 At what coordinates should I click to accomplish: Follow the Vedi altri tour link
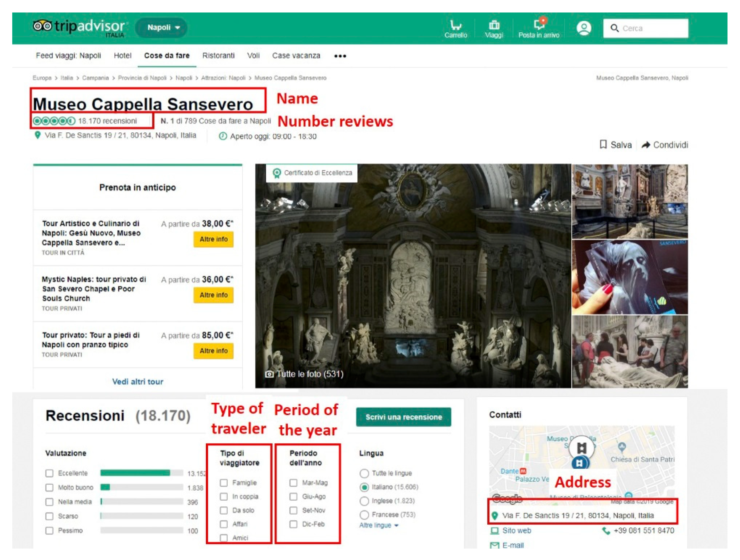coord(138,381)
